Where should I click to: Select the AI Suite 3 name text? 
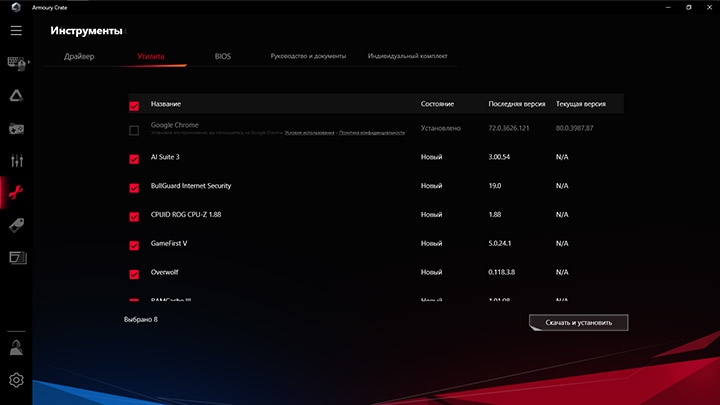(165, 157)
